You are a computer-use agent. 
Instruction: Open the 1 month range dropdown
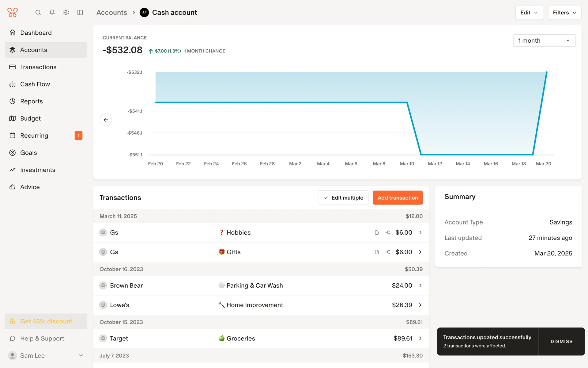544,40
